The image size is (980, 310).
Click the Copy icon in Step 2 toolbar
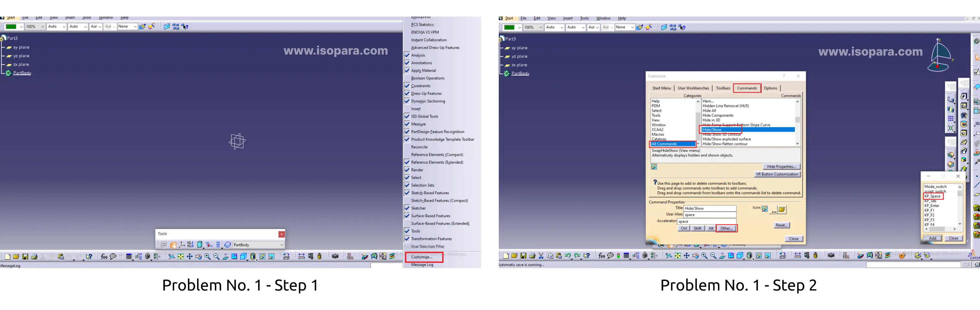[550, 256]
